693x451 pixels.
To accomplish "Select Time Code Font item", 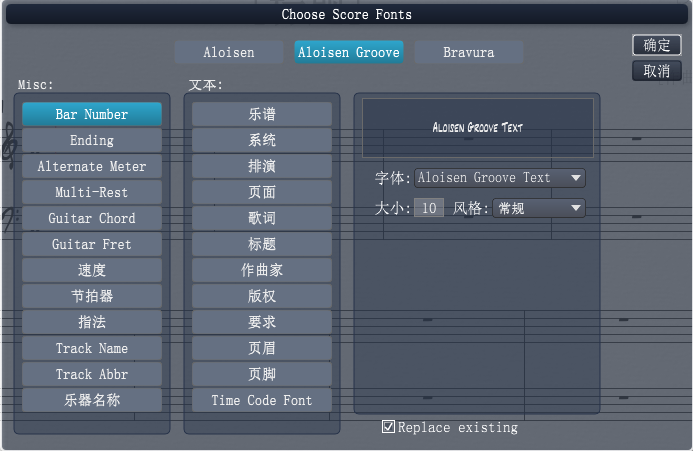I will (x=261, y=401).
